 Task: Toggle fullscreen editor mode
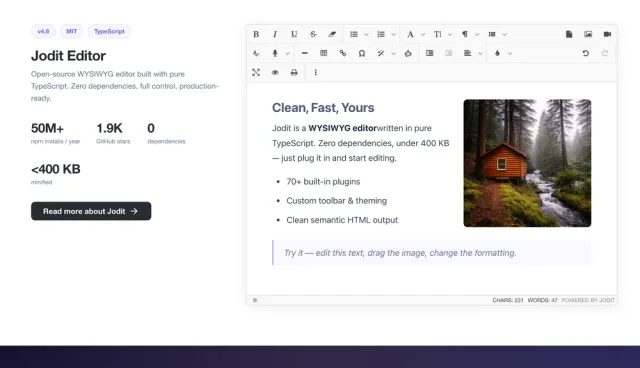[256, 73]
